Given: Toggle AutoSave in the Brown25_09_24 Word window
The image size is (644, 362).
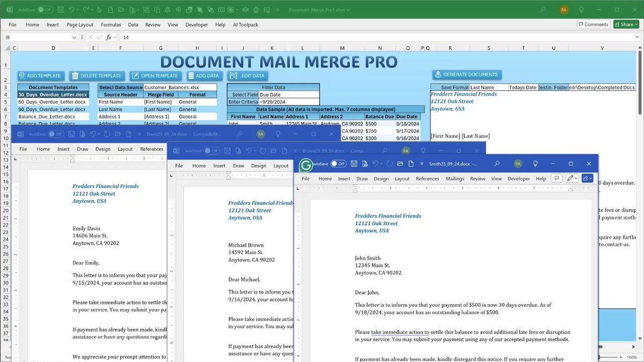Looking at the screenshot, I should click(x=211, y=151).
